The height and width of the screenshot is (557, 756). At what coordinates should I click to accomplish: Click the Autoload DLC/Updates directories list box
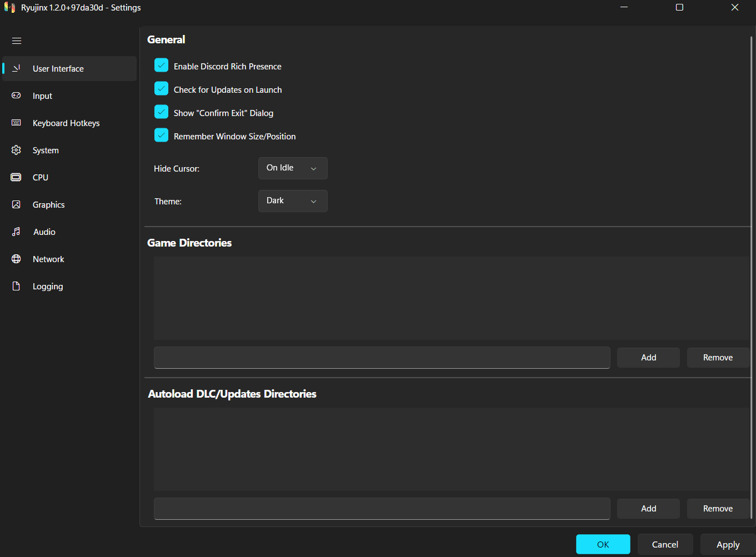coord(452,449)
